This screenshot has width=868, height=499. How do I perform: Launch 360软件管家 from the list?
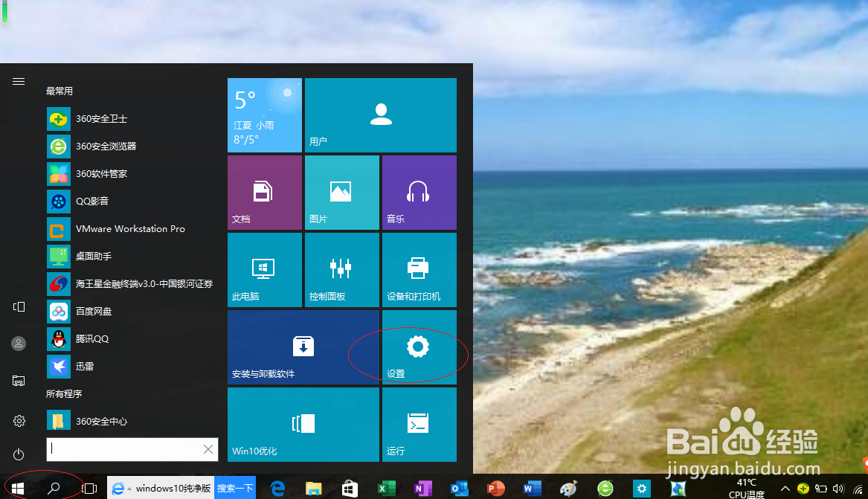coord(132,174)
